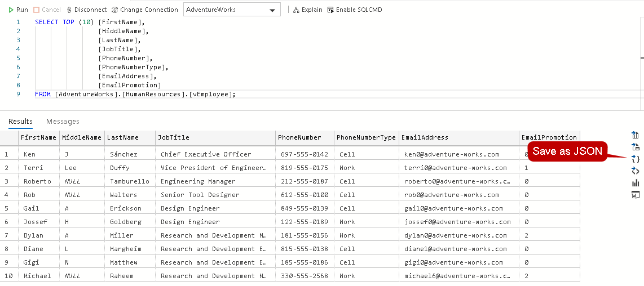Open the Chart view icon
The width and height of the screenshot is (644, 286).
[x=636, y=183]
